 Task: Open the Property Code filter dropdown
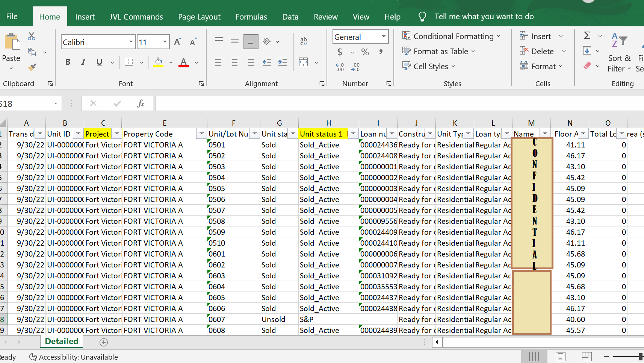[201, 134]
